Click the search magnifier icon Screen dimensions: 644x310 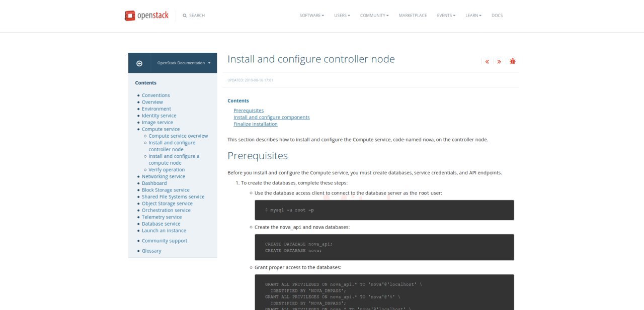[185, 16]
